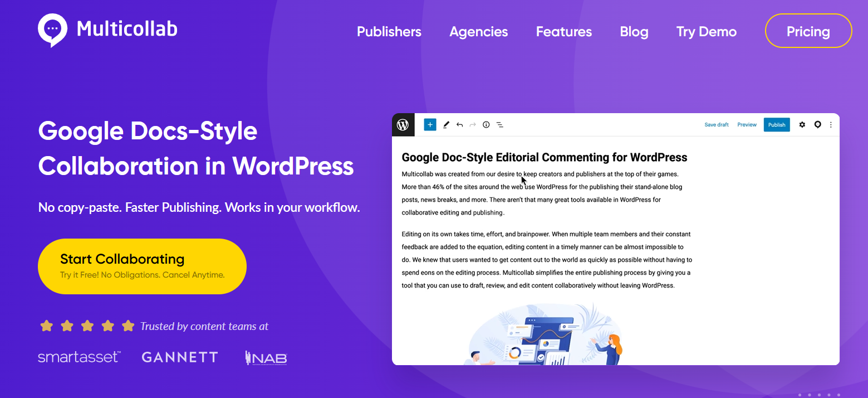Viewport: 868px width, 398px height.
Task: Click the Multicollab comment bubble icon in the toolbar
Action: [817, 125]
